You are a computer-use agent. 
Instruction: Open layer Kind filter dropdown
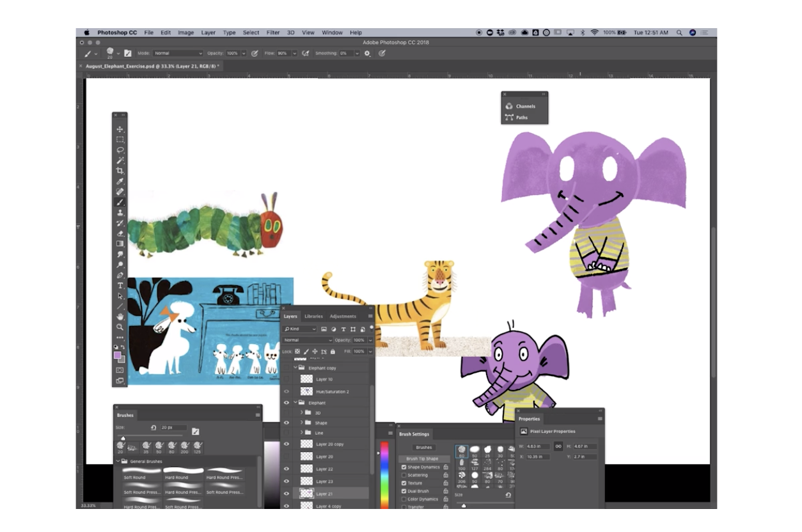pos(299,329)
